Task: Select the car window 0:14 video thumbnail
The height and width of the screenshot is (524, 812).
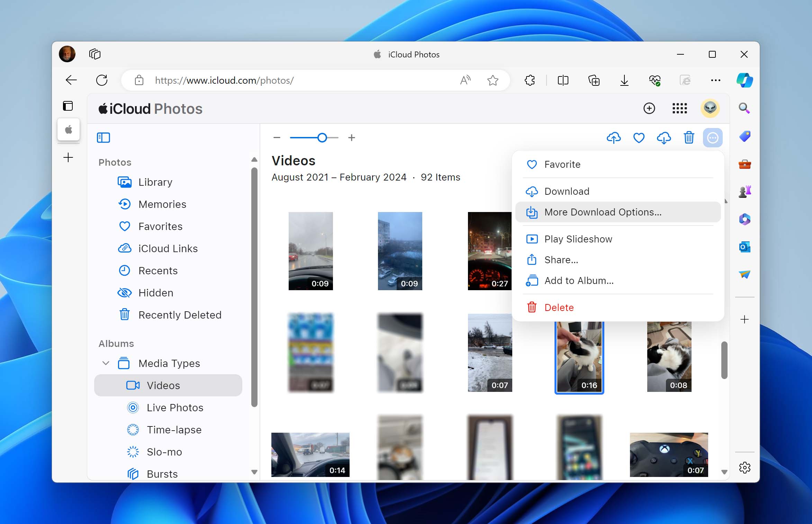Action: click(310, 455)
